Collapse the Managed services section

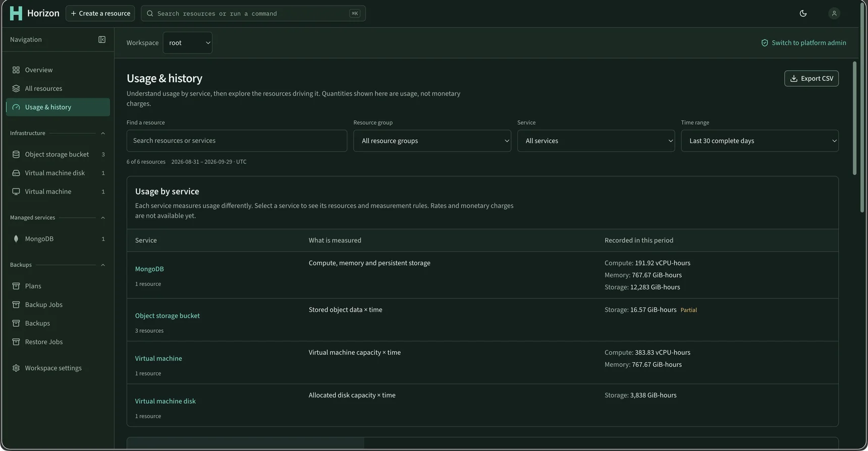coord(103,218)
